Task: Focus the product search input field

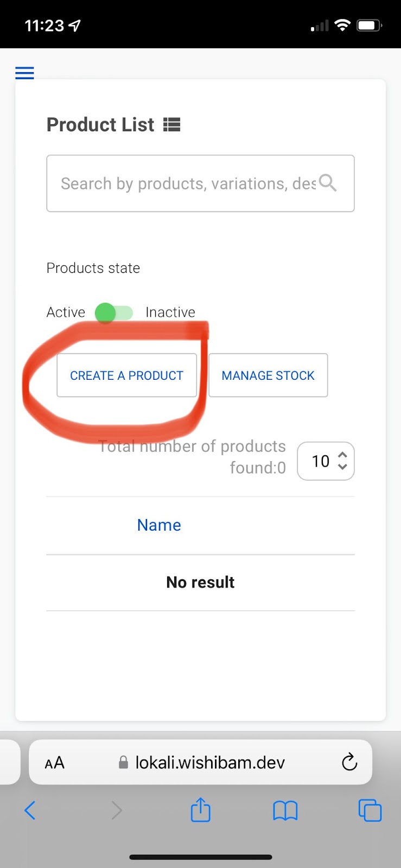Action: pyautogui.click(x=200, y=183)
